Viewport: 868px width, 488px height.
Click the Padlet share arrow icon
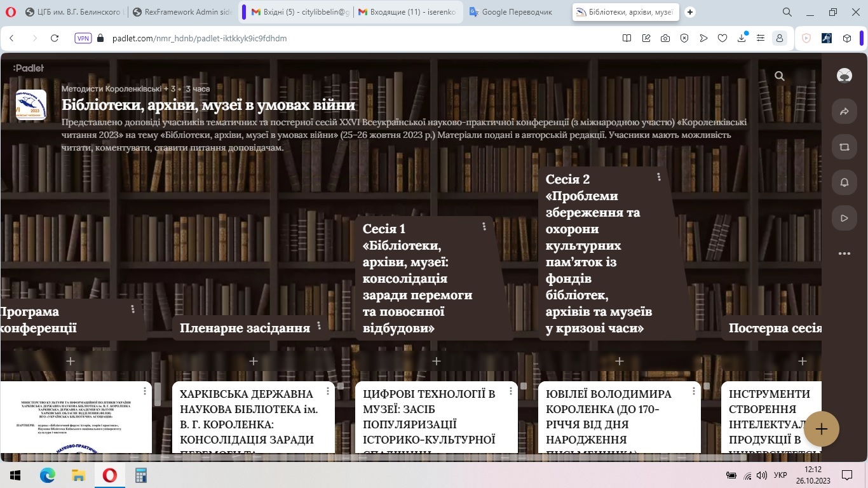pos(844,111)
